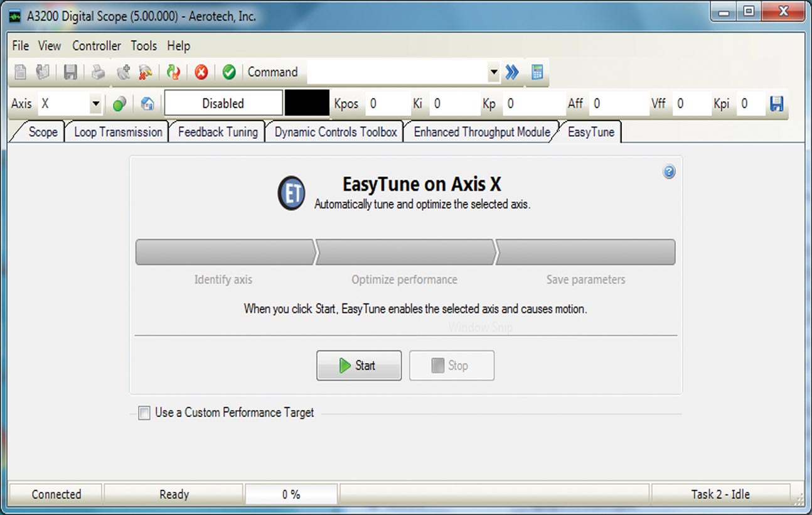Expand the Axis X dropdown

pos(96,104)
